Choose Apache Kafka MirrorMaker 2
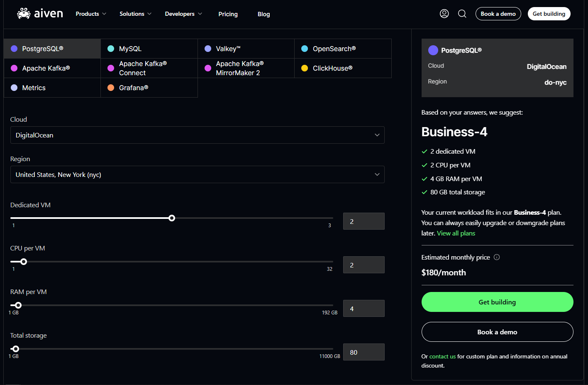Viewport: 588px width, 385px height. 246,68
